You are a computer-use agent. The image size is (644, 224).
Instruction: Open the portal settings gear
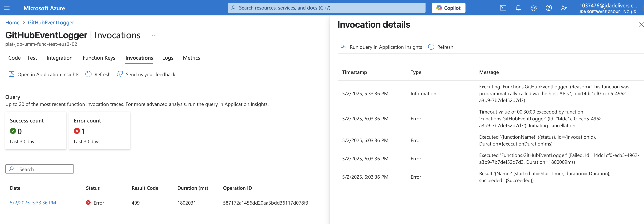pyautogui.click(x=533, y=8)
